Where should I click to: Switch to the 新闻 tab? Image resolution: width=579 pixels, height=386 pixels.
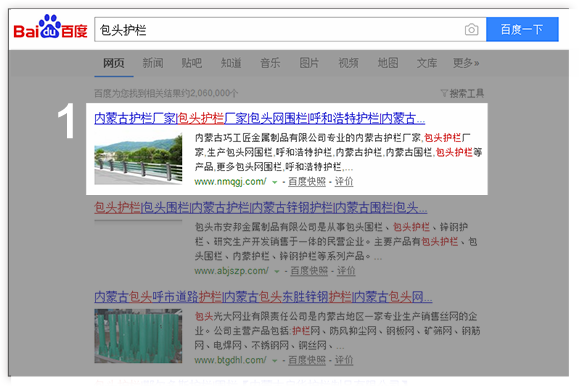pyautogui.click(x=153, y=63)
